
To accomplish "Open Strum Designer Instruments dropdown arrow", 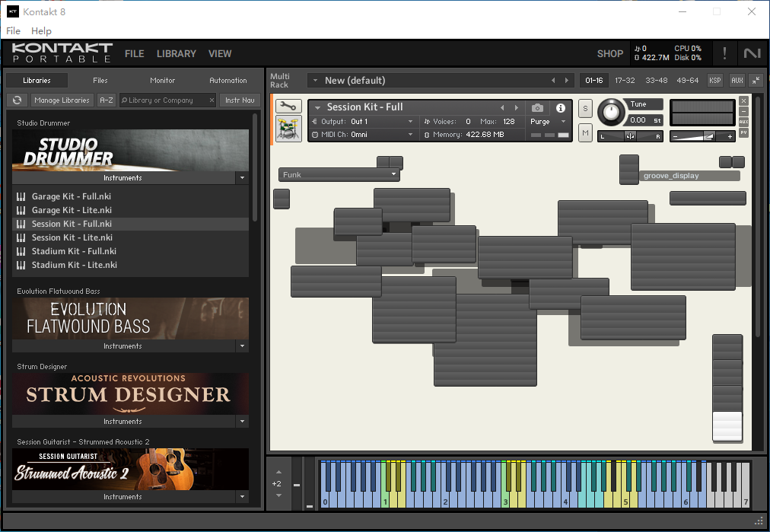I will point(242,422).
